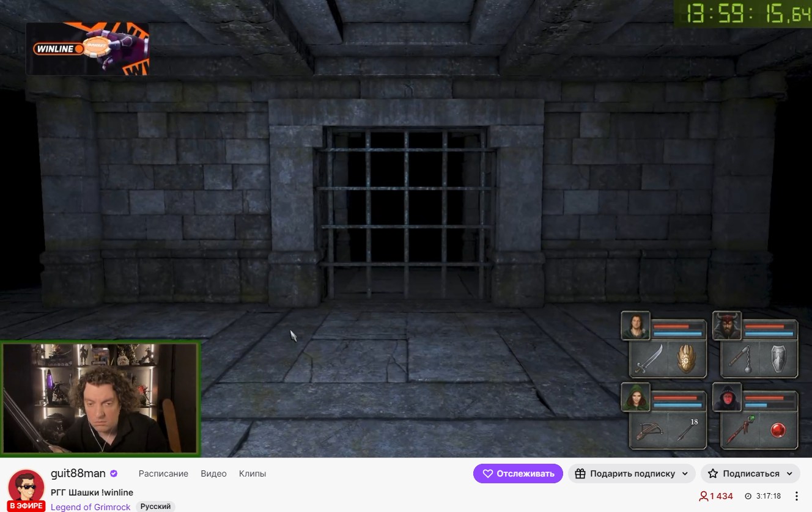Open the Подарить подписку gift dropdown
Screen dimensions: 812x512
632,474
